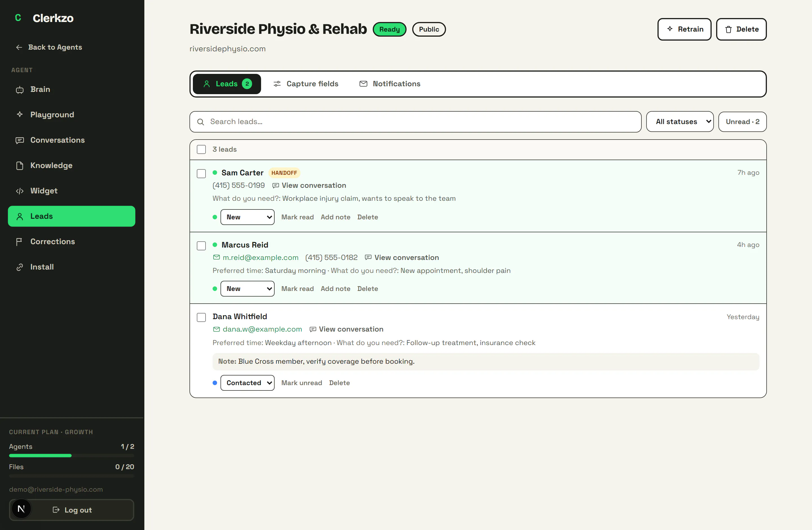Click the magnifier icon in search box
The width and height of the screenshot is (812, 530).
coord(201,122)
